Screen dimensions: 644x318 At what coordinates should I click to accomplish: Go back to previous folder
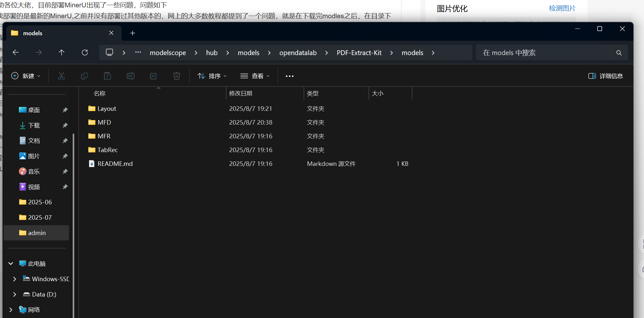coord(16,53)
